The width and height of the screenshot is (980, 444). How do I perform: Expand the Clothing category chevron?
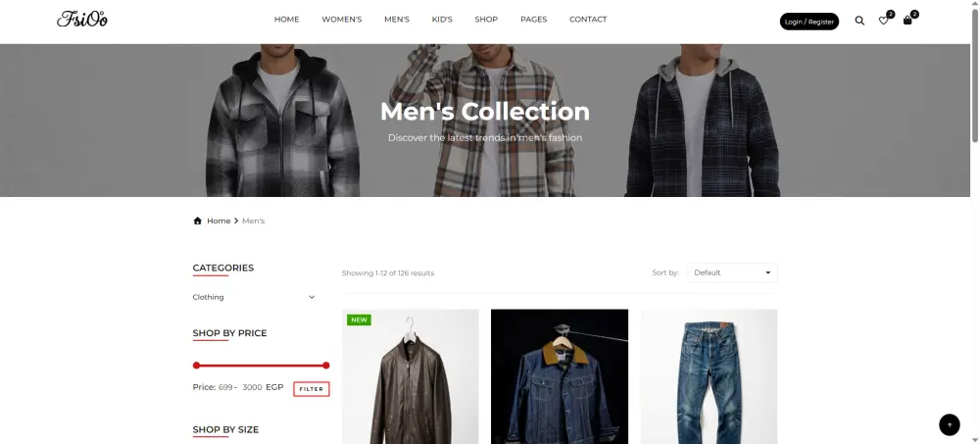[312, 297]
